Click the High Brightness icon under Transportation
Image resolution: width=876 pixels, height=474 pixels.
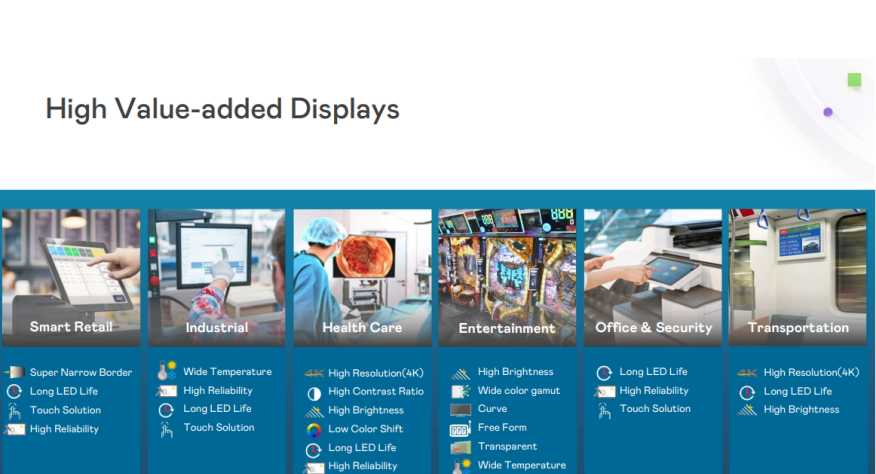point(747,410)
